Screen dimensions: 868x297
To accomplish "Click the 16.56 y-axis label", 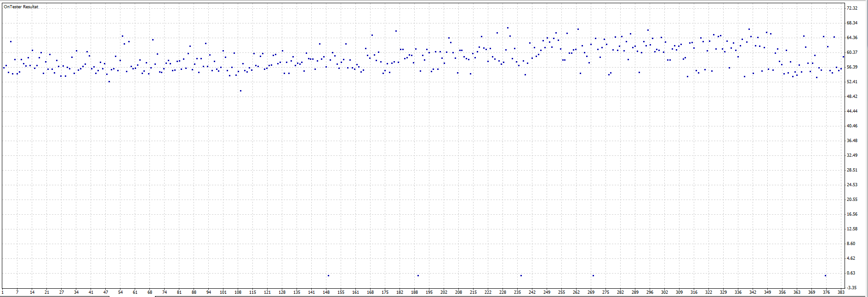I will (852, 214).
